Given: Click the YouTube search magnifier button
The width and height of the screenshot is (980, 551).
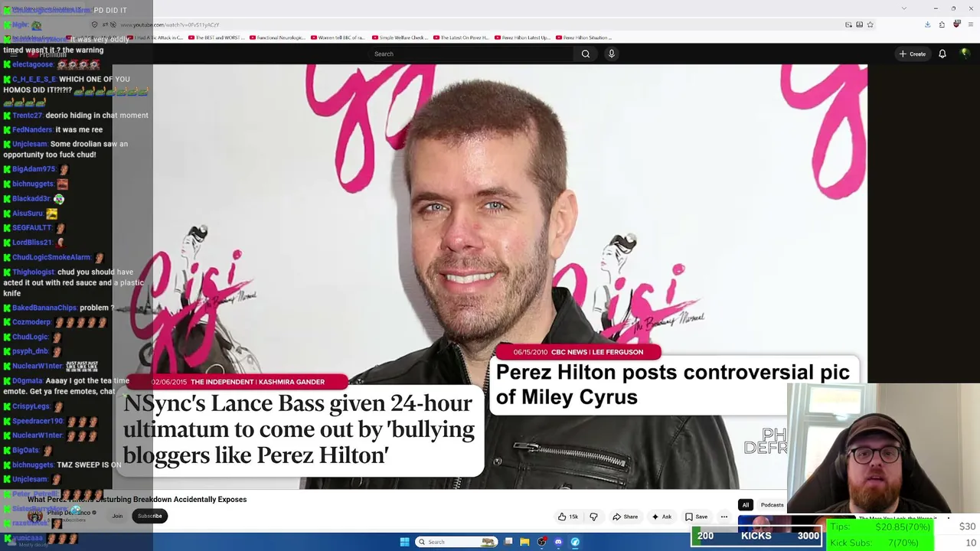Looking at the screenshot, I should [x=586, y=54].
